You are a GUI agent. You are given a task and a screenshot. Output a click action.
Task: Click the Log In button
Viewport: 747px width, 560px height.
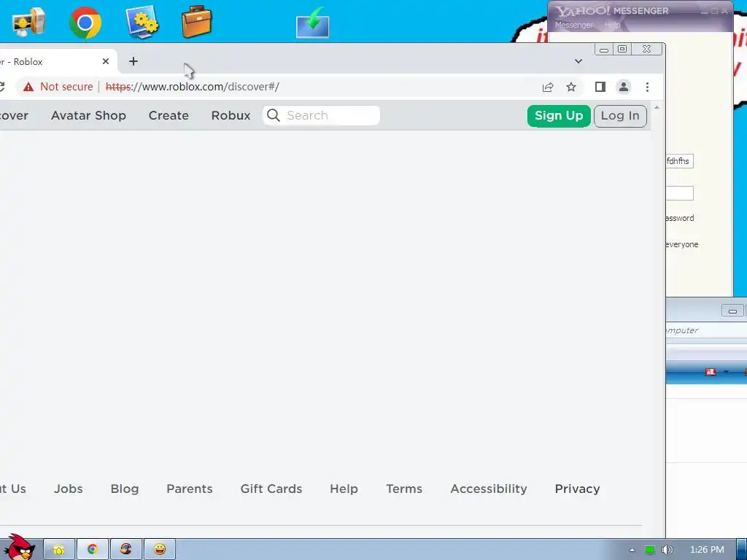point(620,116)
